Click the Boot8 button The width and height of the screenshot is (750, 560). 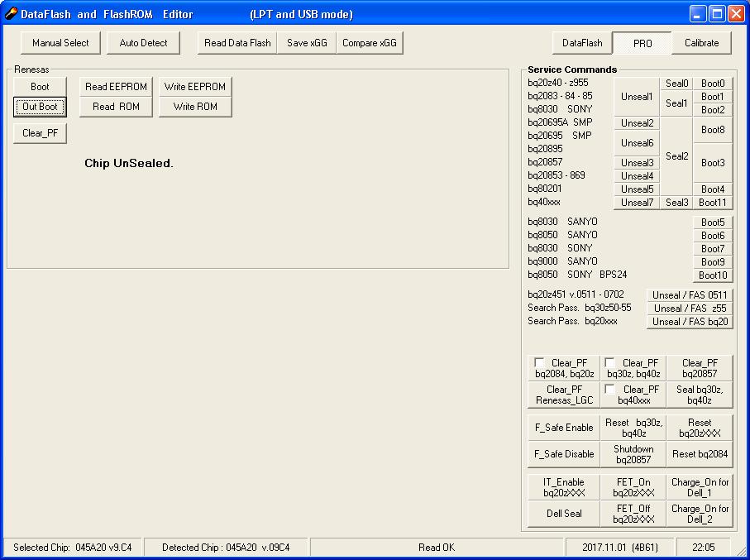click(x=713, y=130)
